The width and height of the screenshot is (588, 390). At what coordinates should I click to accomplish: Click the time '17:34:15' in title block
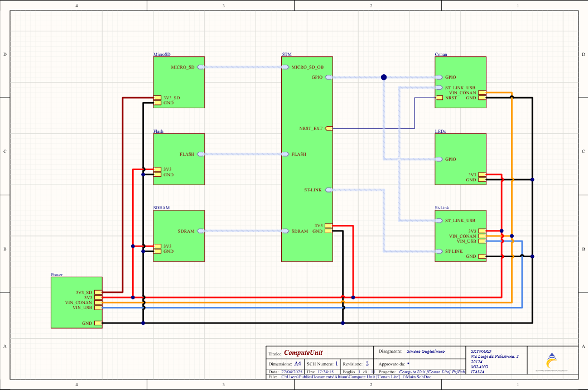click(325, 372)
